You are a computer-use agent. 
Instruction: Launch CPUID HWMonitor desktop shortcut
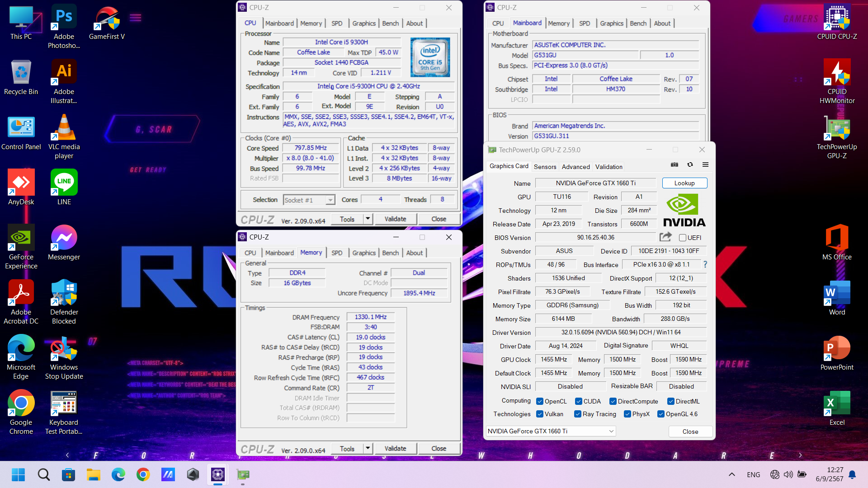pyautogui.click(x=837, y=81)
